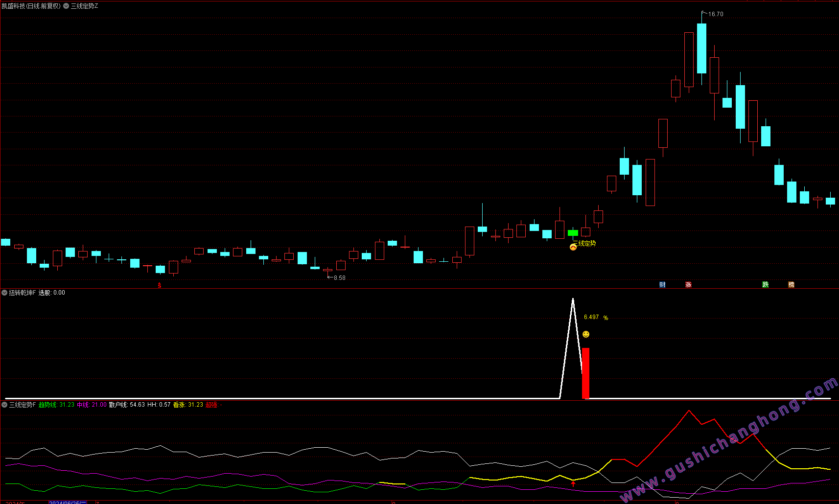Click the 涨 event marker icon

coord(688,285)
